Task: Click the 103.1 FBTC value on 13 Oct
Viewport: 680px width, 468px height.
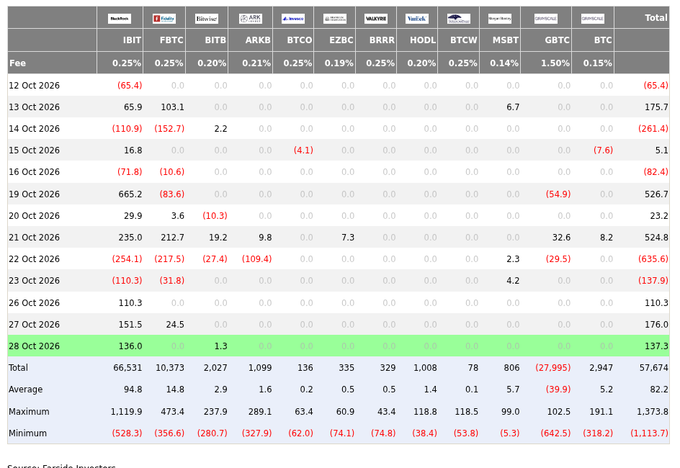Action: (173, 107)
